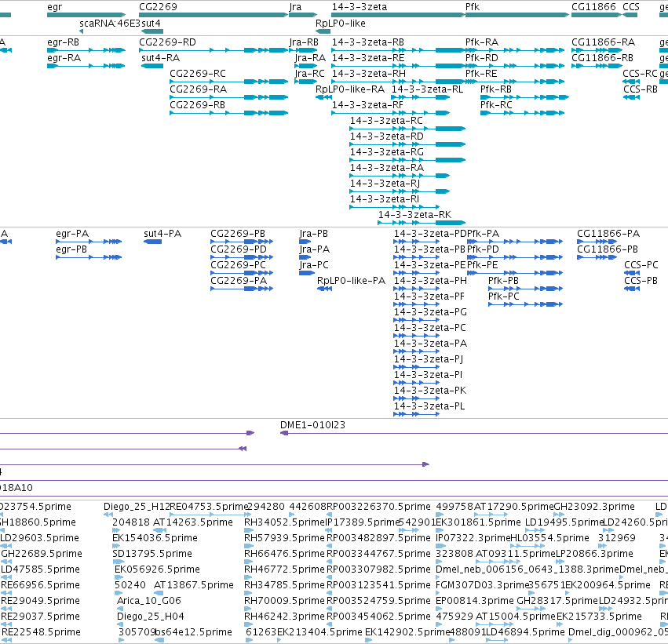The width and height of the screenshot is (668, 644).
Task: Select protein CCS-PC
Action: coord(632,273)
